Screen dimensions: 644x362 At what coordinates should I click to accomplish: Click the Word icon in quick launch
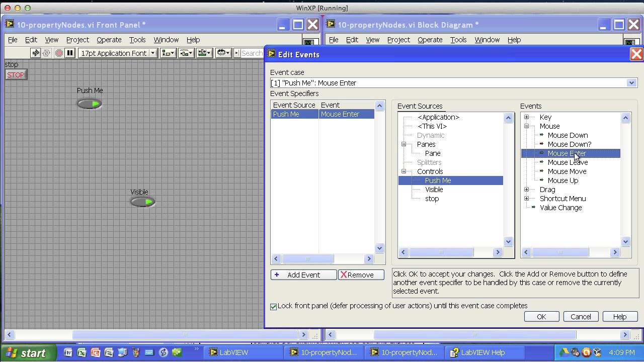tap(68, 352)
